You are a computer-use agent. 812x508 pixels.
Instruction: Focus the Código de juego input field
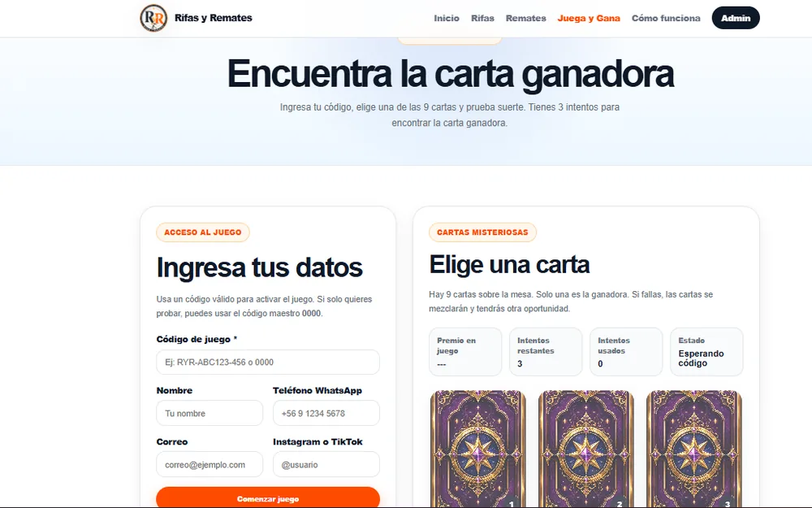coord(268,362)
